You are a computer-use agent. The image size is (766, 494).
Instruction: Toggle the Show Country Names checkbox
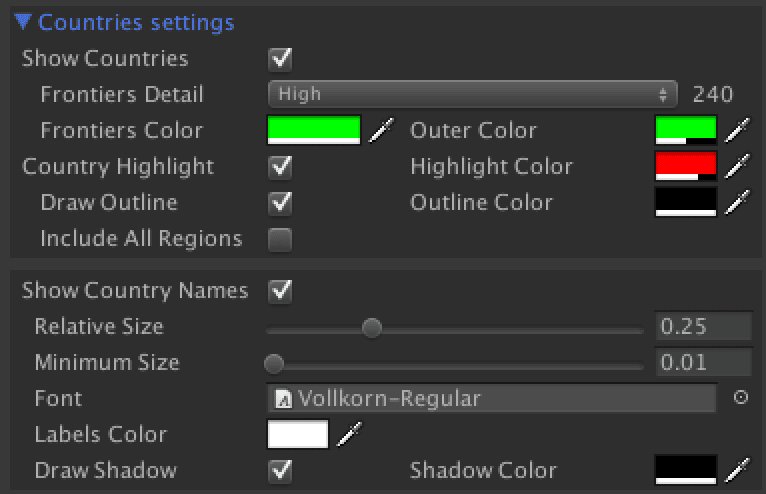pos(281,291)
